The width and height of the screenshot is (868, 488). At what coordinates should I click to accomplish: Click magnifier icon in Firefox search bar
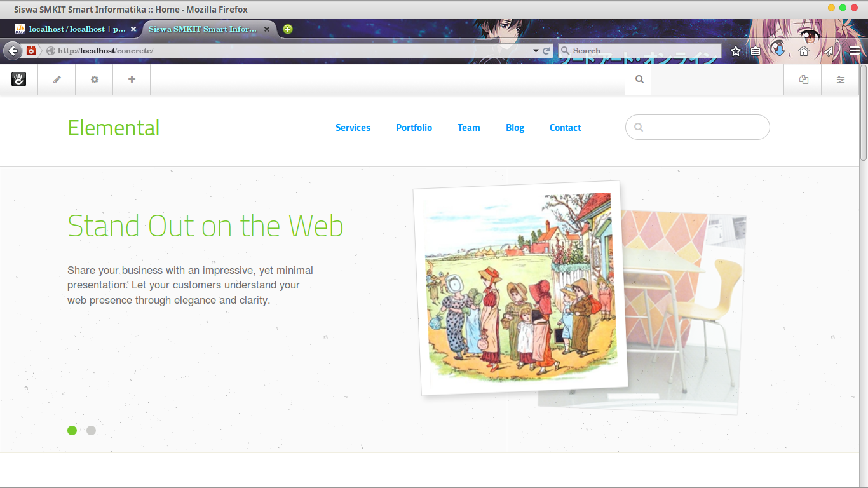click(x=565, y=51)
